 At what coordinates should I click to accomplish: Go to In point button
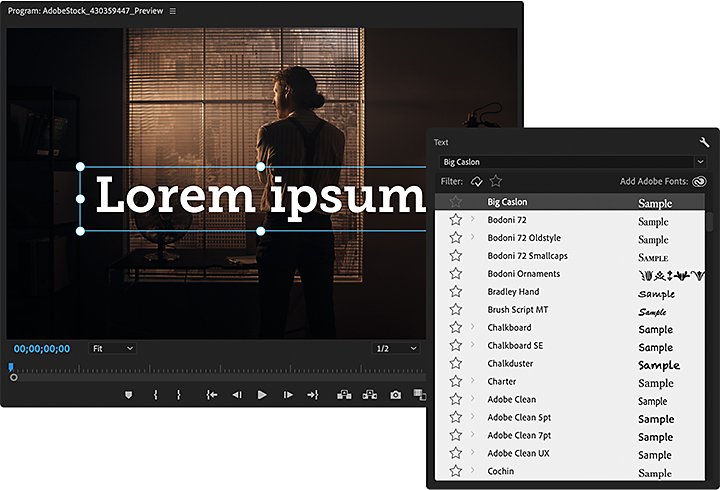tap(212, 395)
